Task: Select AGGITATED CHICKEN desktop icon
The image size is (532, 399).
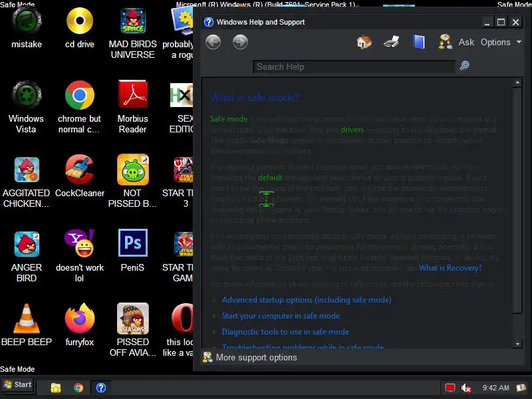Action: tap(27, 170)
